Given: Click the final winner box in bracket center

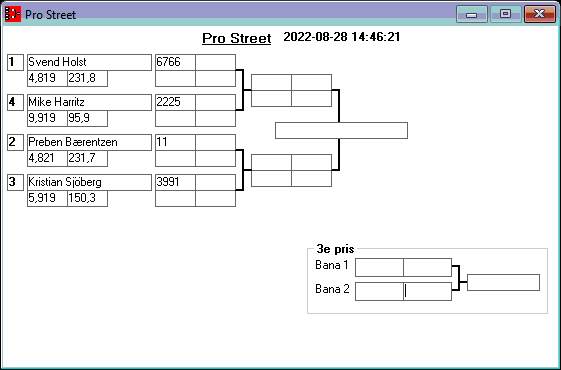Looking at the screenshot, I should pos(341,131).
